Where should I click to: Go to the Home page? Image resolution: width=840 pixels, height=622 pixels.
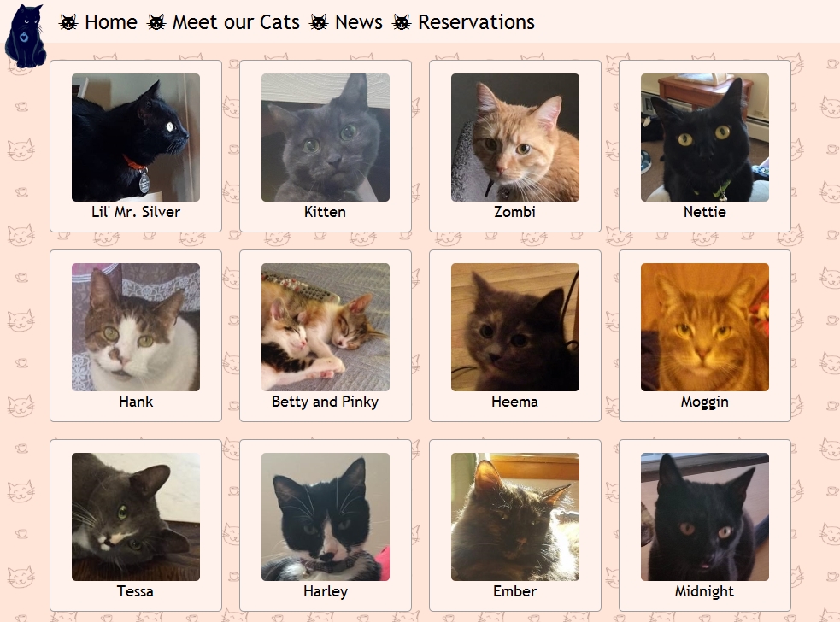pos(111,22)
